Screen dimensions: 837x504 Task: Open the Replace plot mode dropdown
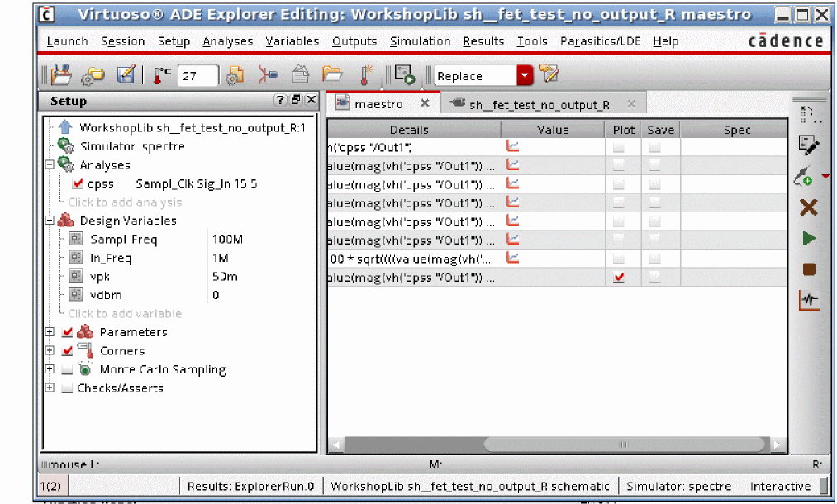pos(526,76)
